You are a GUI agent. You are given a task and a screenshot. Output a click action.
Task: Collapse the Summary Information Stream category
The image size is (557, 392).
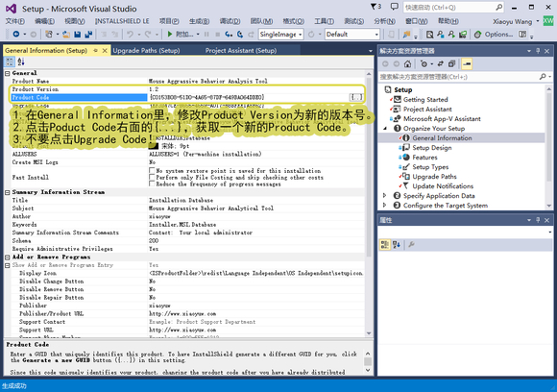click(7, 192)
